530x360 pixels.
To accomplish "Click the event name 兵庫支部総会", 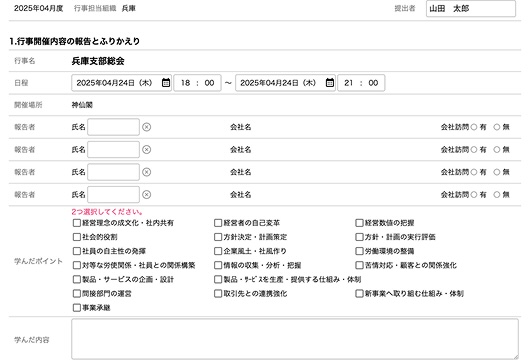I will 98,61.
